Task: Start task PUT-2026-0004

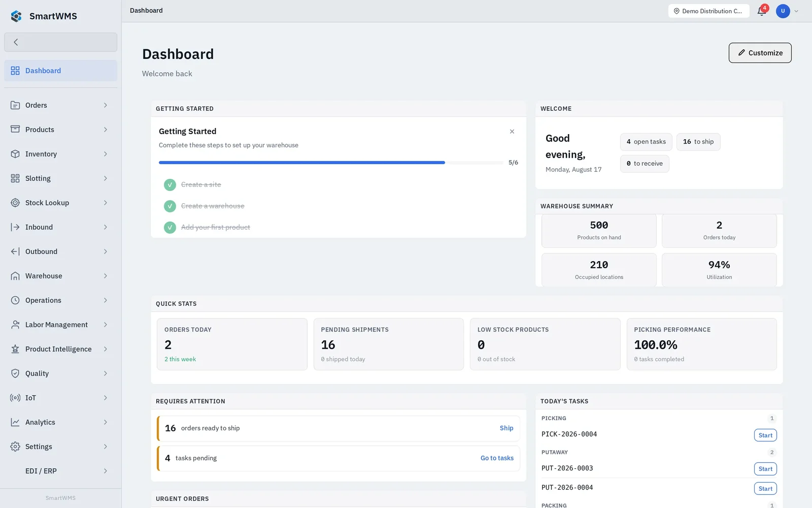Action: pyautogui.click(x=765, y=489)
